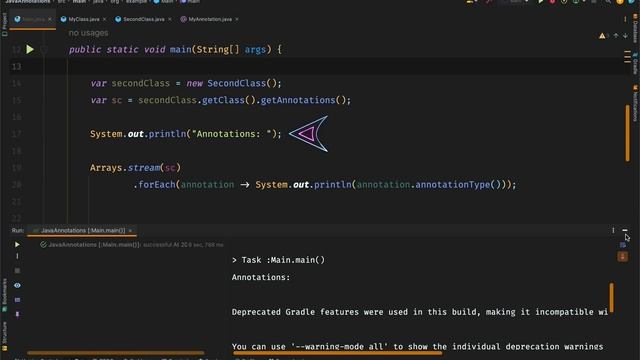Click the toolbar Run button at top

tap(541, 2)
